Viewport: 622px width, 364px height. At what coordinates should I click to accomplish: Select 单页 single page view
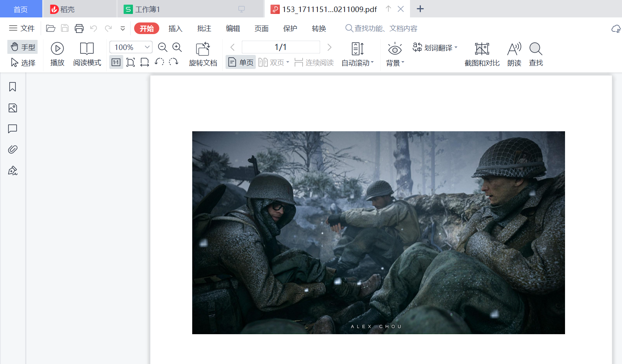pyautogui.click(x=241, y=62)
